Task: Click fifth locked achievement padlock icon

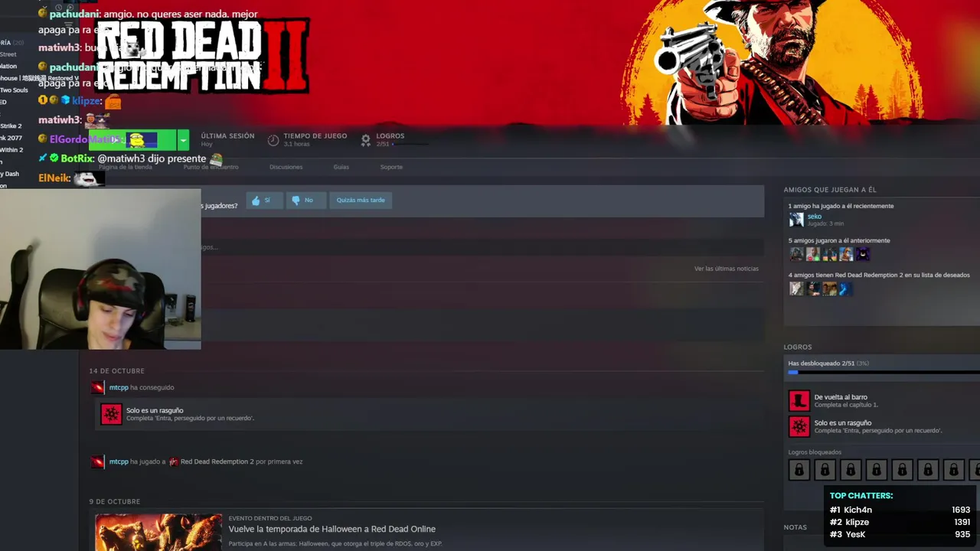Action: (x=902, y=469)
